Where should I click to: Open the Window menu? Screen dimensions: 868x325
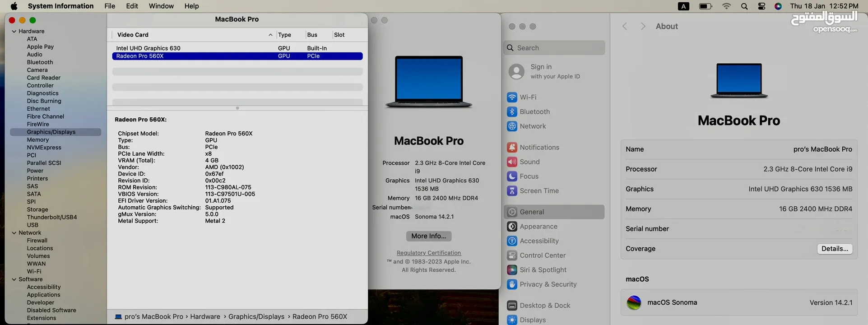[x=161, y=6]
